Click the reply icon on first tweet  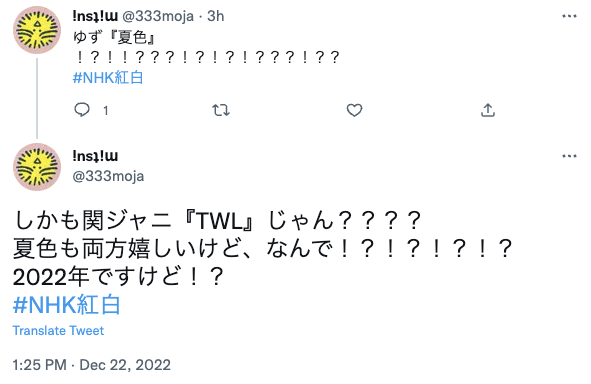click(x=82, y=110)
